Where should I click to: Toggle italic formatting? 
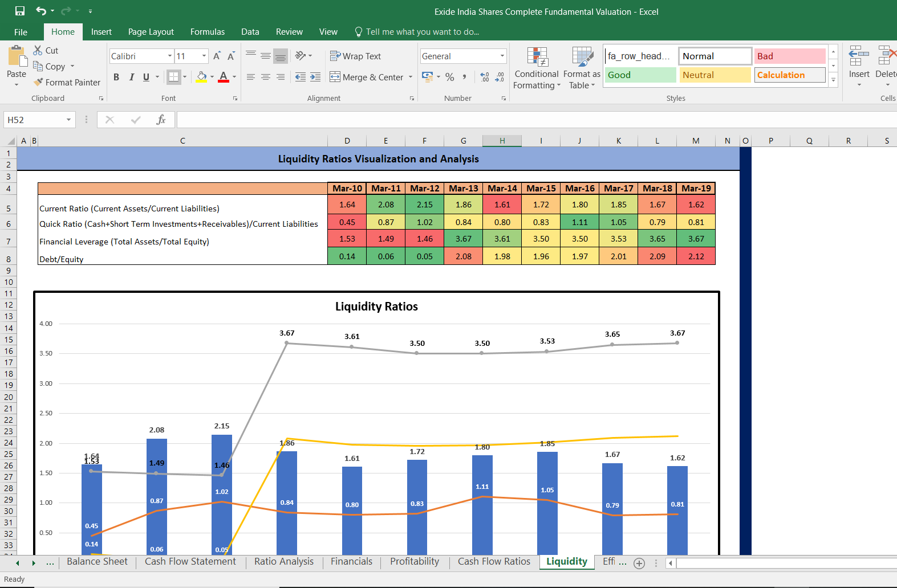[x=131, y=77]
